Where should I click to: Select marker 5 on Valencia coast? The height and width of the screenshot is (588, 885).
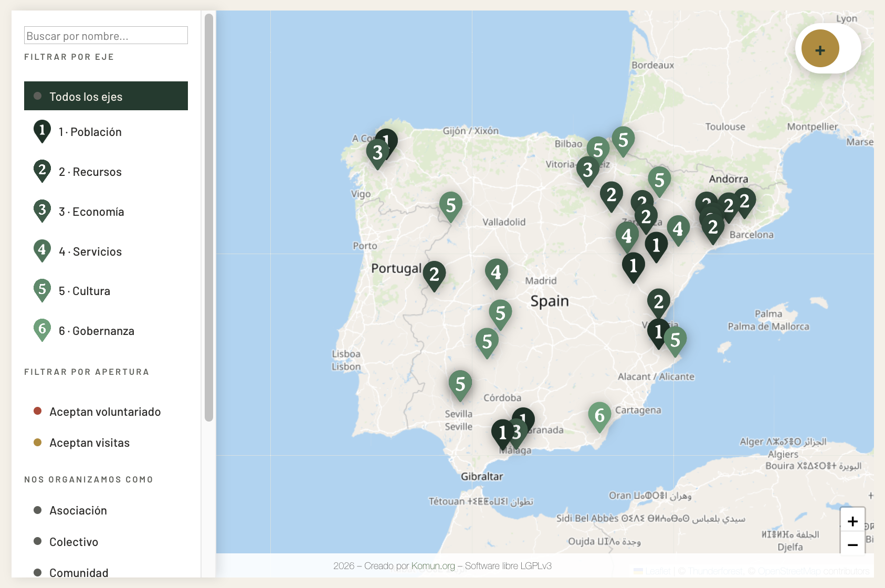[676, 341]
